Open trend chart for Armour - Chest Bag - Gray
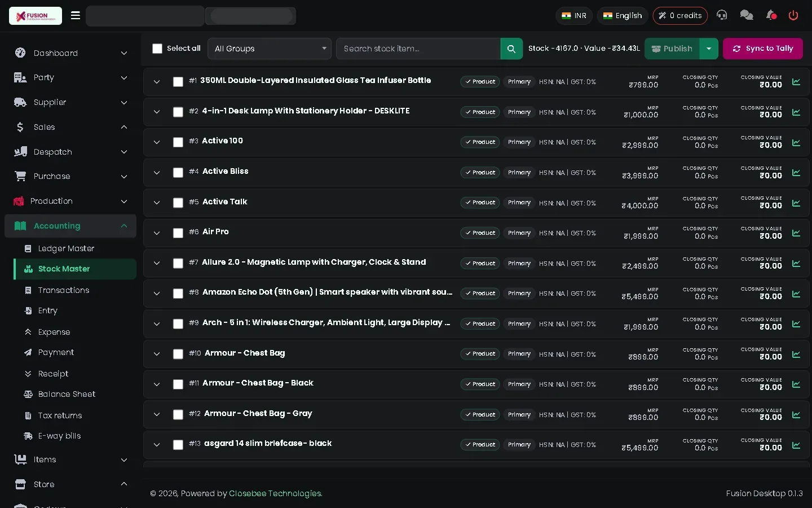 (x=796, y=415)
